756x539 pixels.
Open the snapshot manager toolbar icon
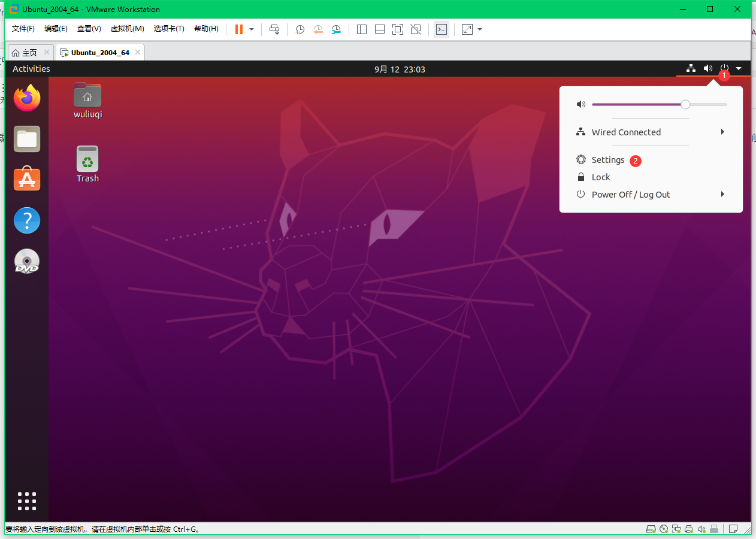tap(337, 29)
